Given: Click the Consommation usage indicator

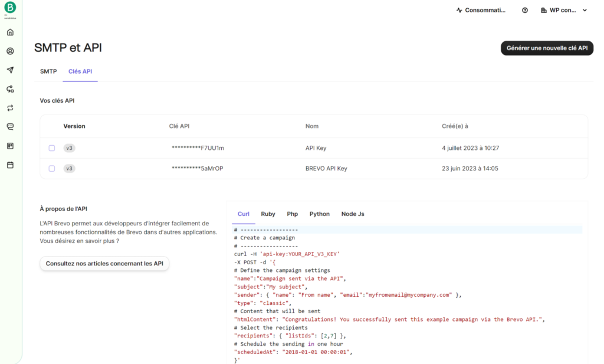Looking at the screenshot, I should click(481, 11).
